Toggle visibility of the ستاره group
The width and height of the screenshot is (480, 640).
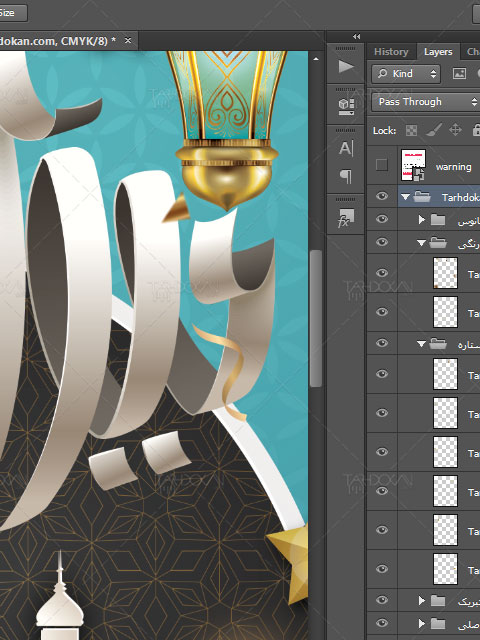click(x=382, y=343)
